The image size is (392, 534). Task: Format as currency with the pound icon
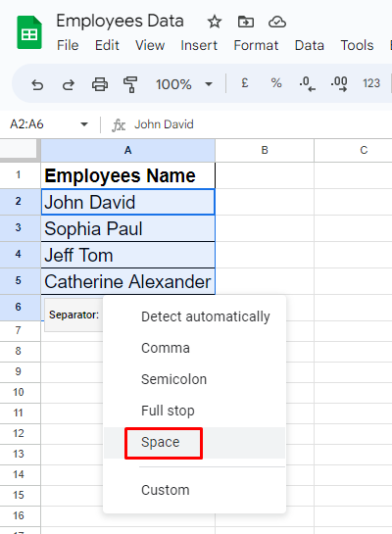(x=245, y=83)
